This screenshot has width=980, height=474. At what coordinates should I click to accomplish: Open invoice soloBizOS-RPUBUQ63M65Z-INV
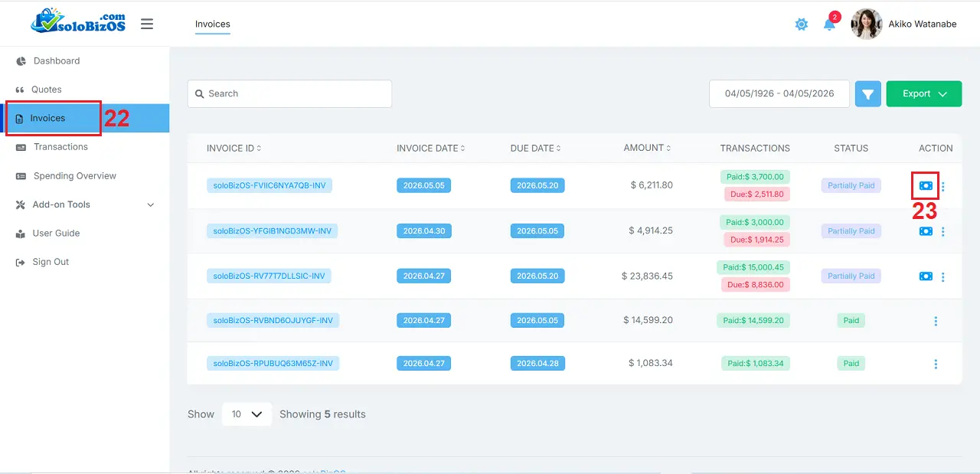click(x=273, y=363)
